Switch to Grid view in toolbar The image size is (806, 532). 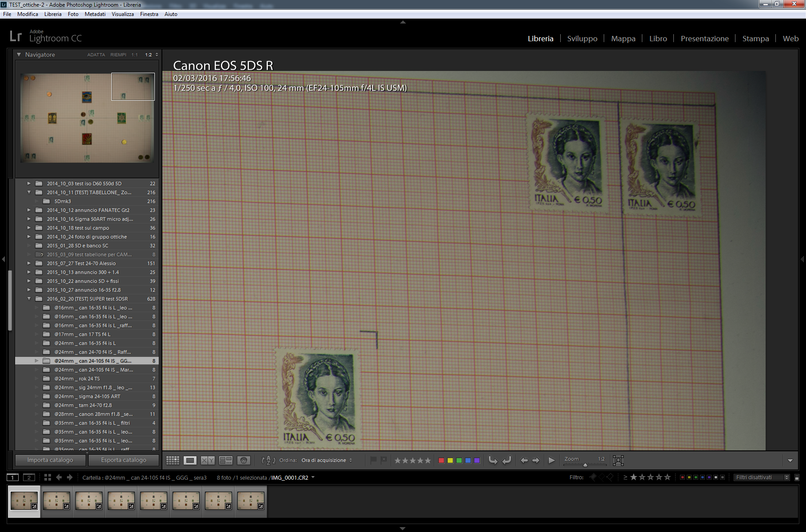(173, 461)
